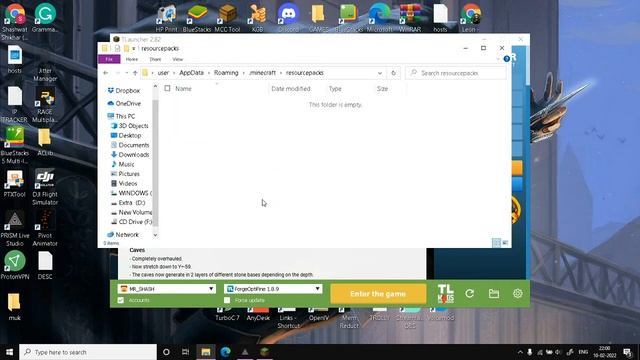
Task: Open New Volume in the navigation pane
Action: (131, 213)
